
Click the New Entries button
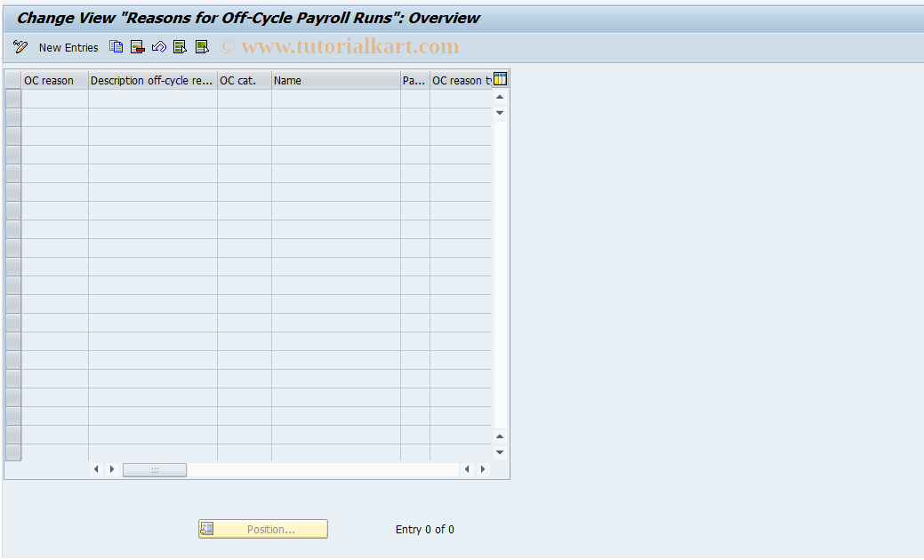click(x=68, y=48)
